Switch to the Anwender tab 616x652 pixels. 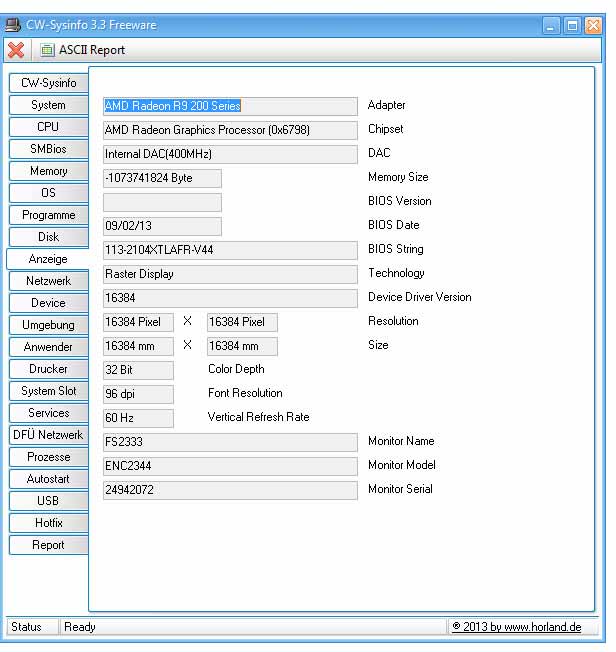coord(49,347)
